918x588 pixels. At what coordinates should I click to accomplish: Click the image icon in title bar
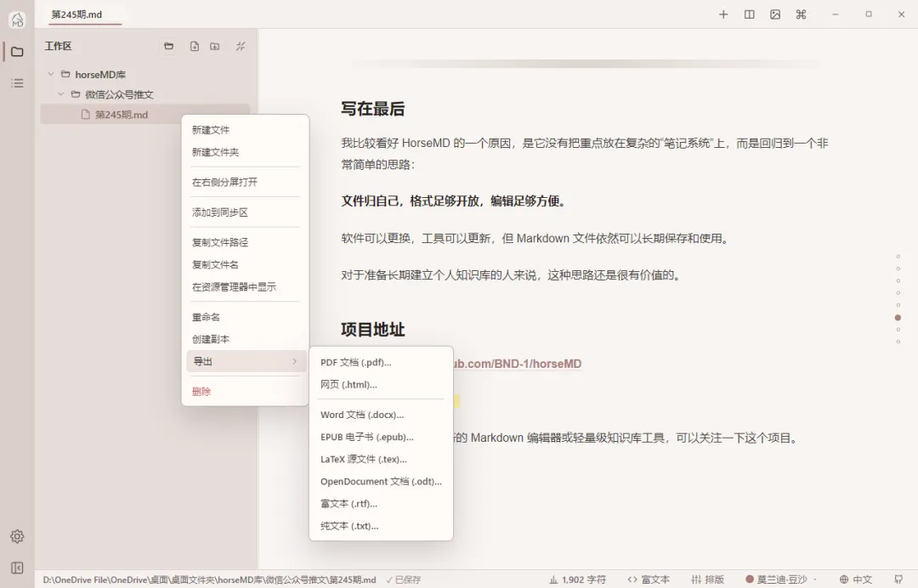(x=775, y=14)
